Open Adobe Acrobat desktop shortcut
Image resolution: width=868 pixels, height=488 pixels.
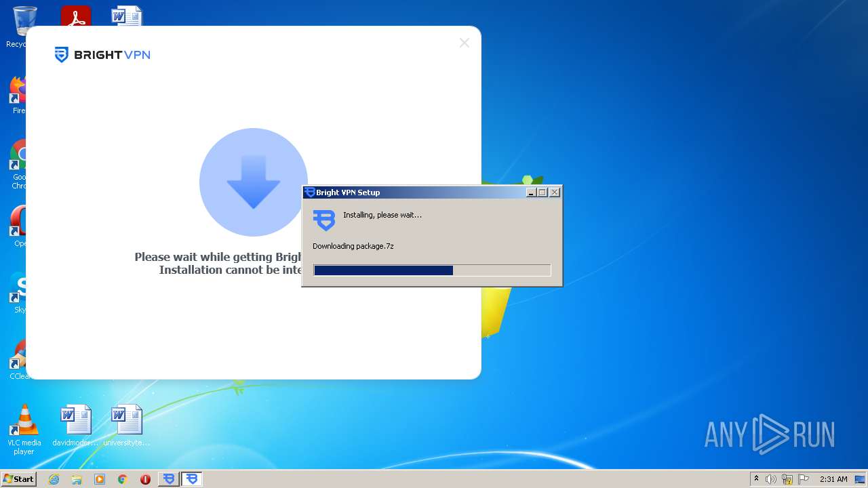[76, 16]
